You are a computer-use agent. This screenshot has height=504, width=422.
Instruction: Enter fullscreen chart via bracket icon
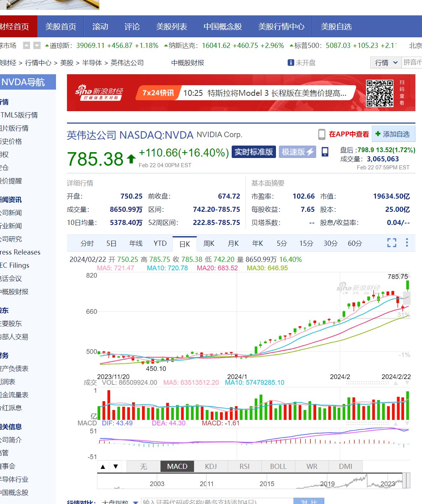[x=392, y=243]
